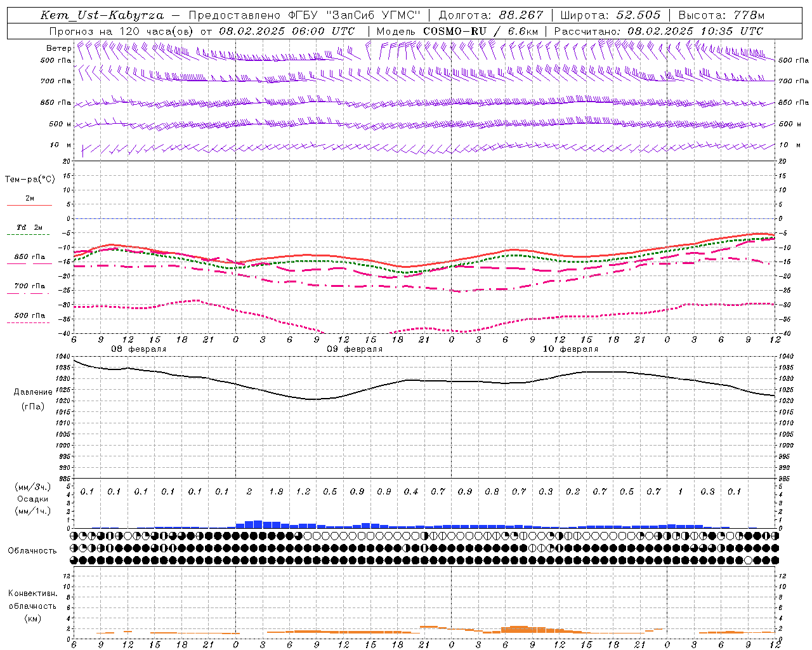Click the 500 м wind level label on left
The height and width of the screenshot is (650, 812).
tap(61, 124)
